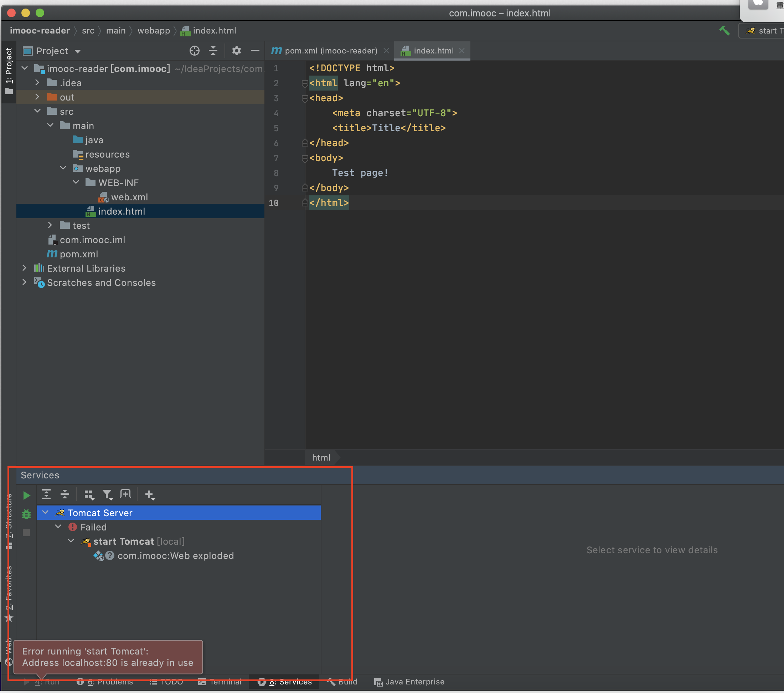Screen dimensions: 784x693
Task: Fold the html tag at line 2
Action: [305, 83]
